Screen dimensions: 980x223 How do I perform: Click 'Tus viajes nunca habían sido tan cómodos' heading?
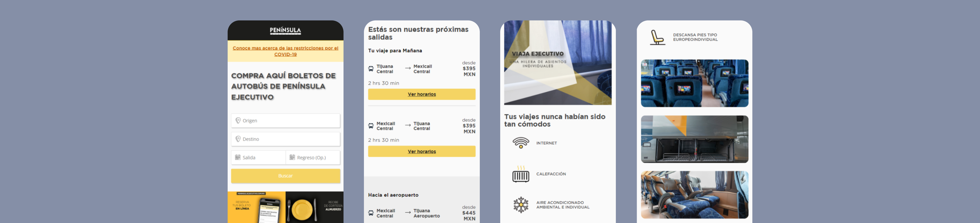pos(555,120)
